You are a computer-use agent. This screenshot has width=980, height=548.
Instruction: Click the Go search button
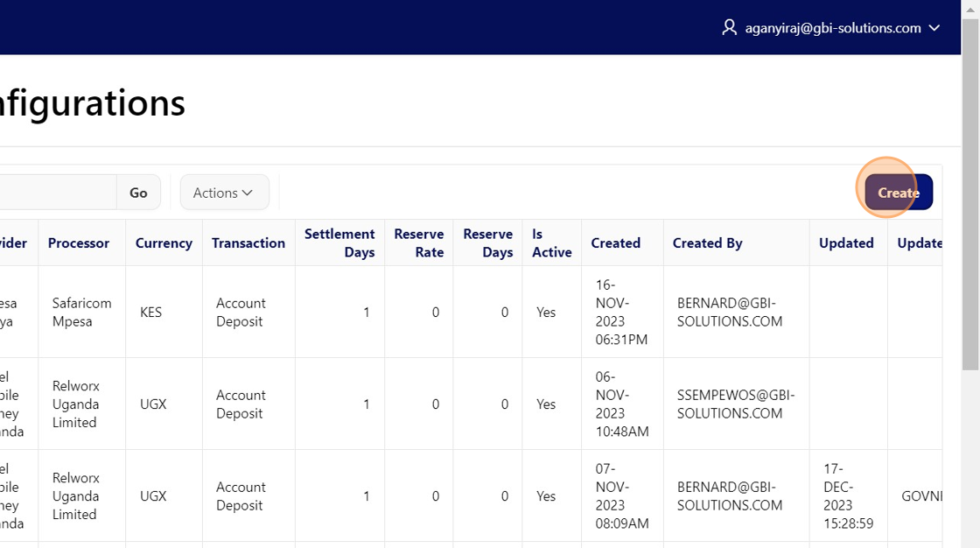(x=138, y=193)
